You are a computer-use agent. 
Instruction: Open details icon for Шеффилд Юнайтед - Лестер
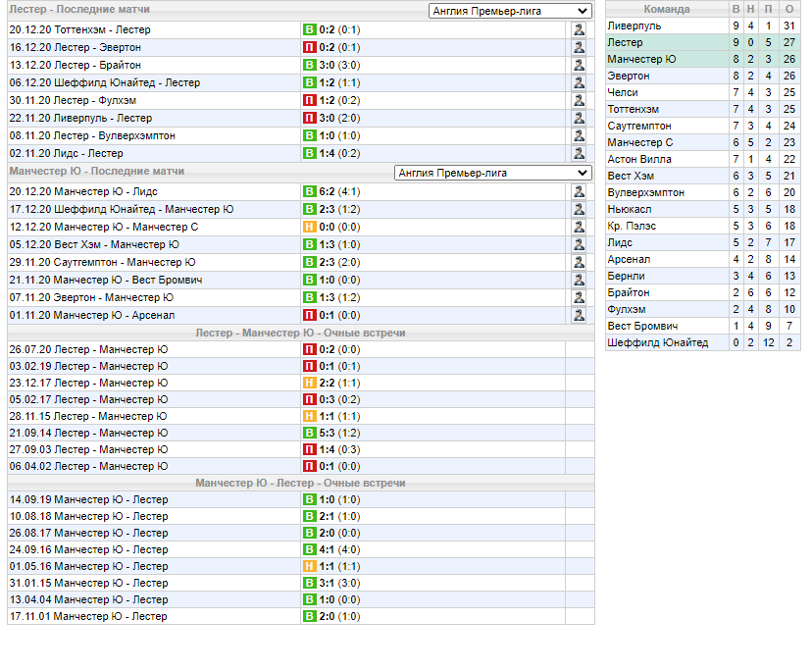pos(579,82)
